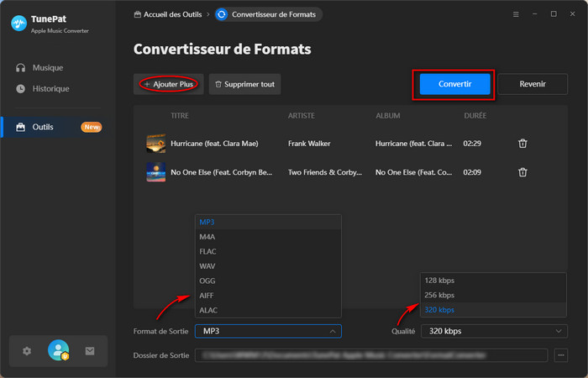Click Supprimer tout button

tap(245, 84)
